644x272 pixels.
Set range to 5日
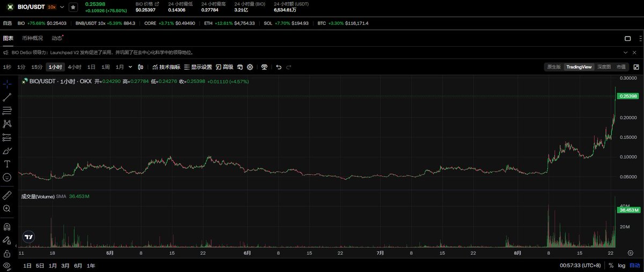40,266
